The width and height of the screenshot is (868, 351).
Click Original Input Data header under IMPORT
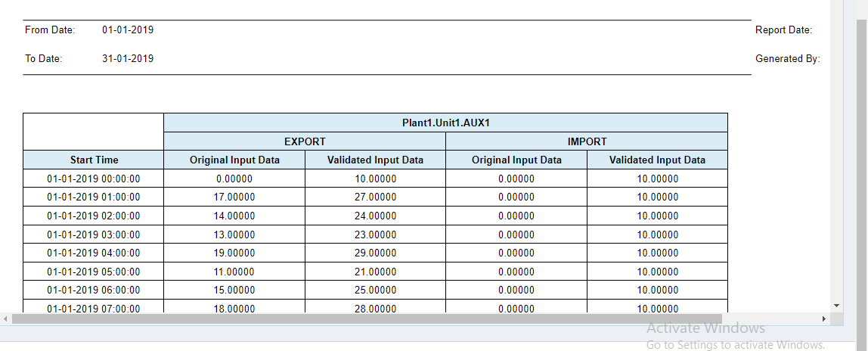(516, 160)
